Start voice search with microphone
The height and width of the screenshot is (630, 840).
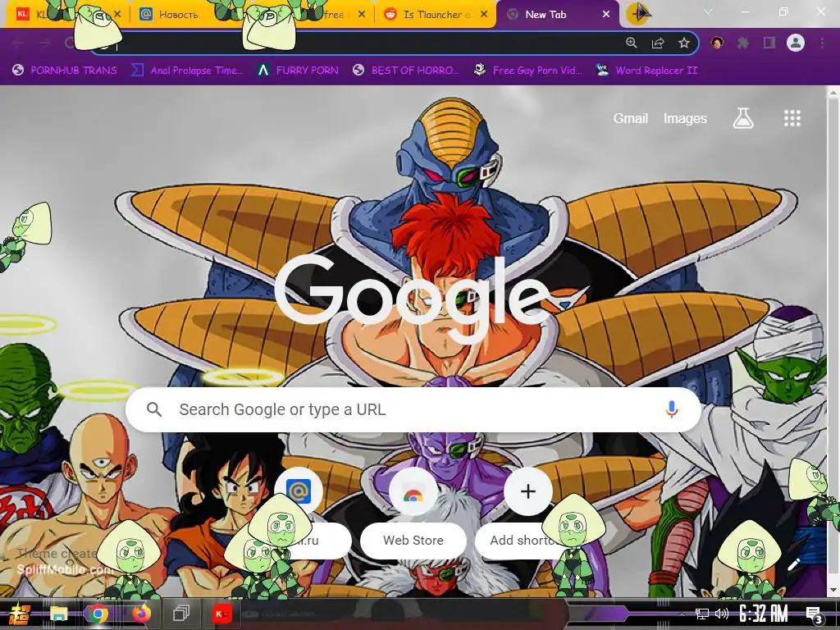pyautogui.click(x=672, y=409)
